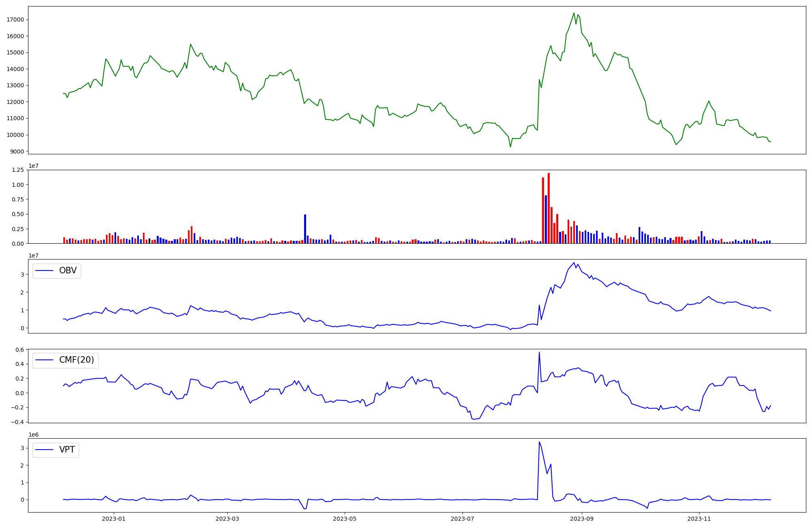Click the CMF spike peak near 0.6
Image resolution: width=812 pixels, height=528 pixels.
tap(539, 353)
